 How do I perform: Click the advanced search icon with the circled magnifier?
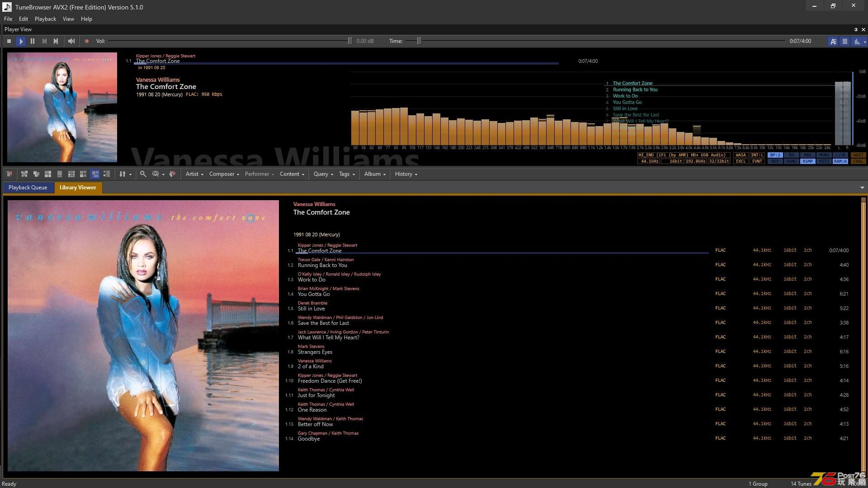pos(156,174)
